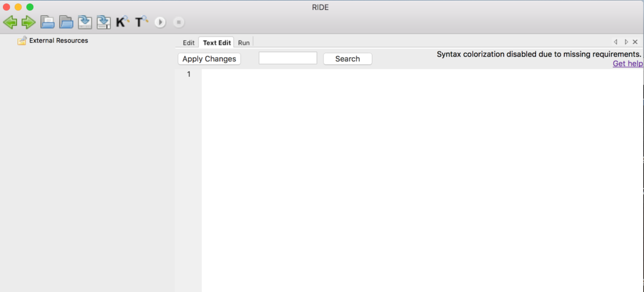
Task: Stop the running tests
Action: tap(178, 21)
